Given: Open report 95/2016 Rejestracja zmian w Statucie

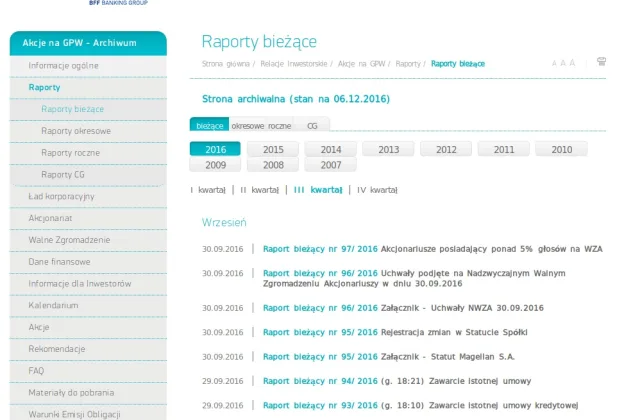Looking at the screenshot, I should [395, 333].
